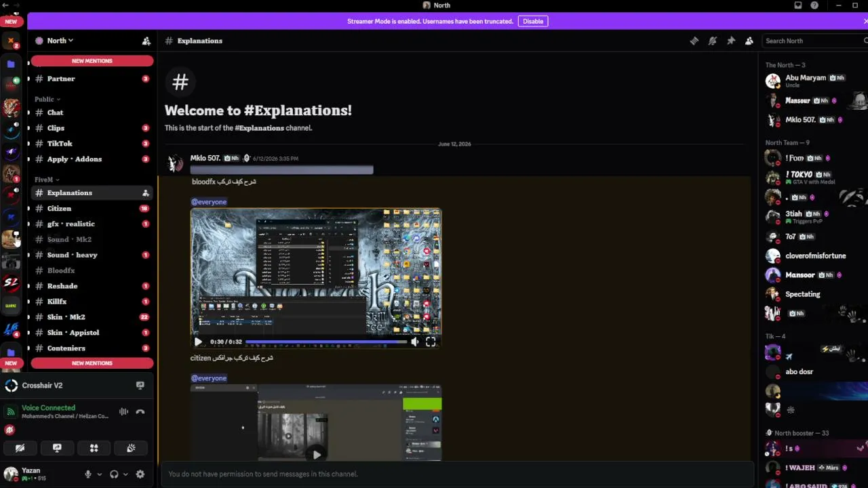Click the invite people icon beside North

coord(146,41)
